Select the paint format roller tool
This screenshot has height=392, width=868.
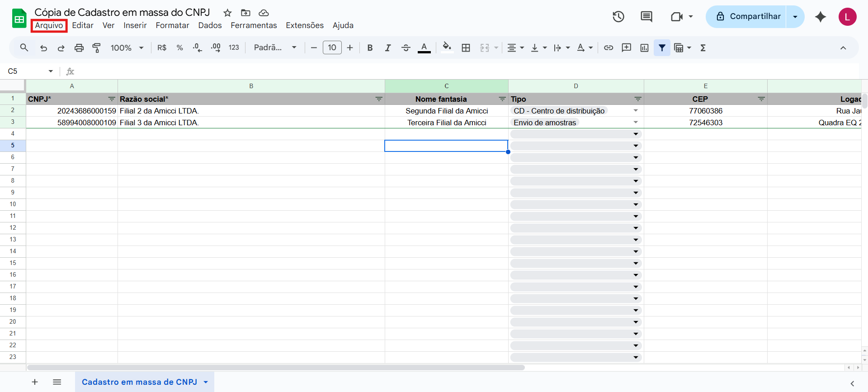tap(96, 48)
